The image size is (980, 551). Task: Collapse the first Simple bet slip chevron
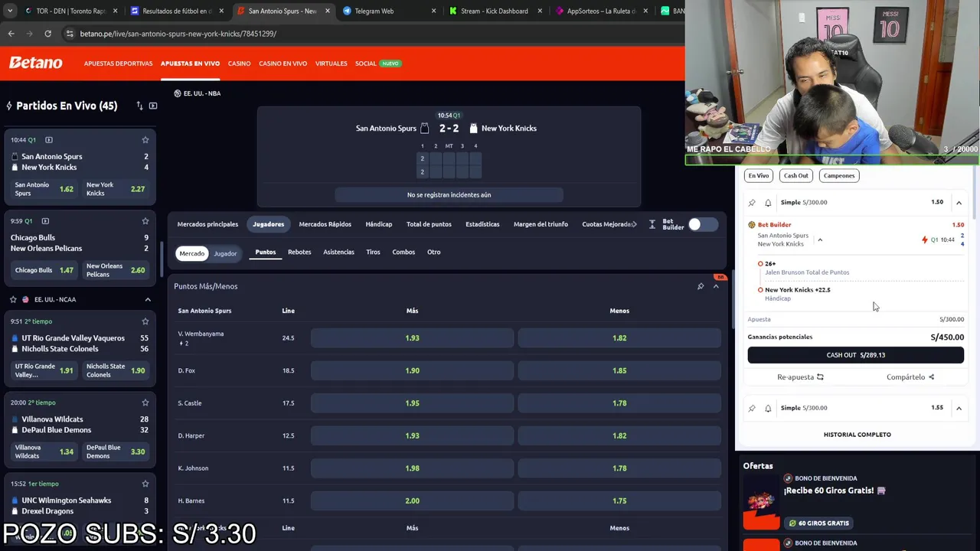959,203
